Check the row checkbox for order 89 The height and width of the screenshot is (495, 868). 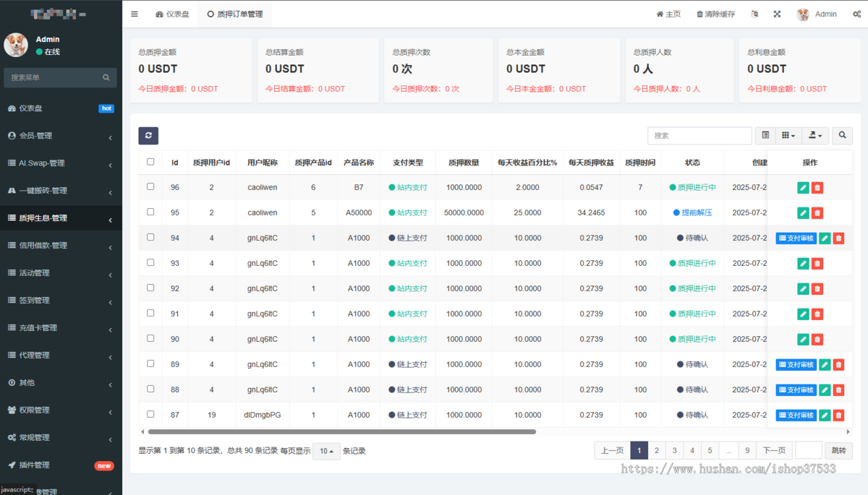click(x=150, y=363)
